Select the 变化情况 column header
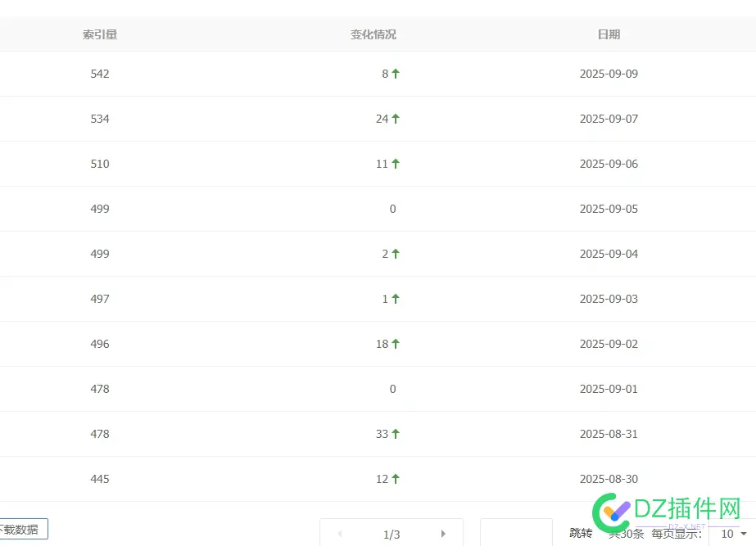 (x=373, y=34)
